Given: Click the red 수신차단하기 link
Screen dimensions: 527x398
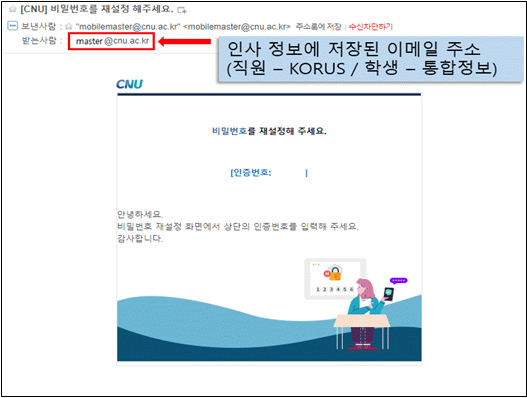Looking at the screenshot, I should click(x=370, y=27).
